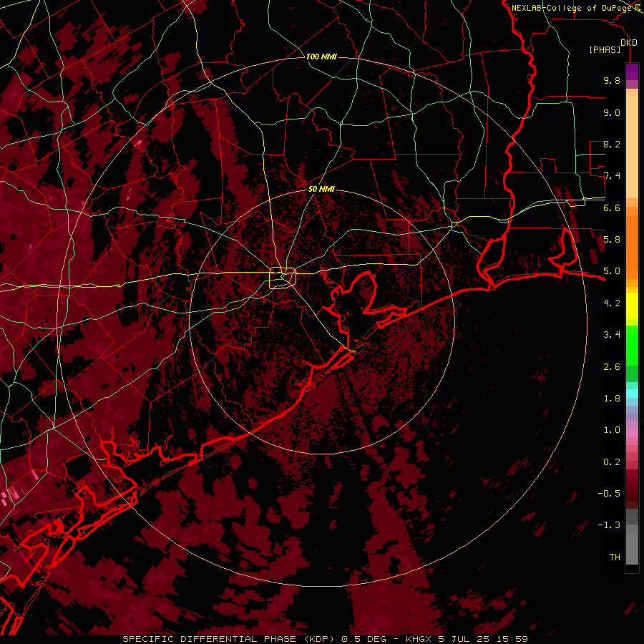644x644 pixels.
Task: Click the -1.3 scale value
Action: click(609, 525)
